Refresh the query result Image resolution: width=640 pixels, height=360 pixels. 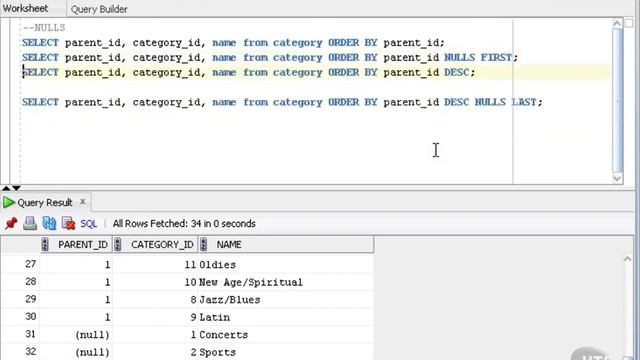[49, 223]
